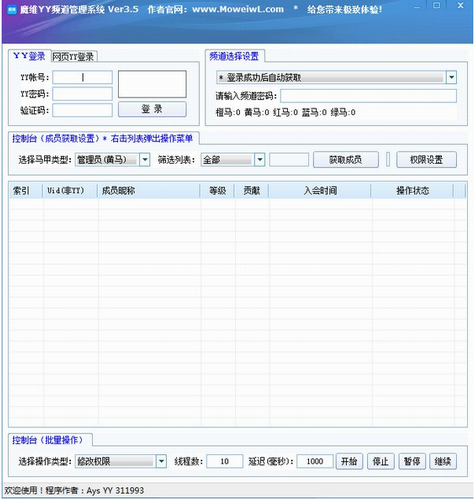The image size is (474, 500).
Task: Click the 暂停 button
Action: [x=412, y=461]
